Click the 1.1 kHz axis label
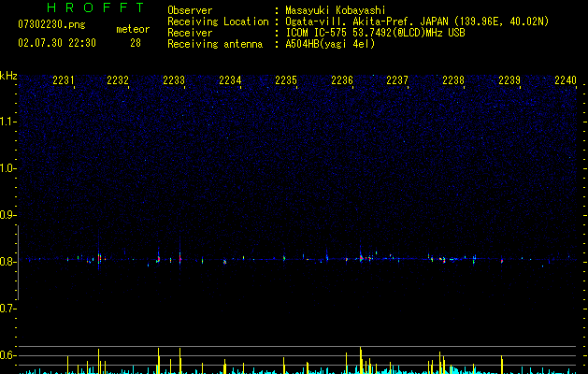588x374 pixels. point(8,122)
